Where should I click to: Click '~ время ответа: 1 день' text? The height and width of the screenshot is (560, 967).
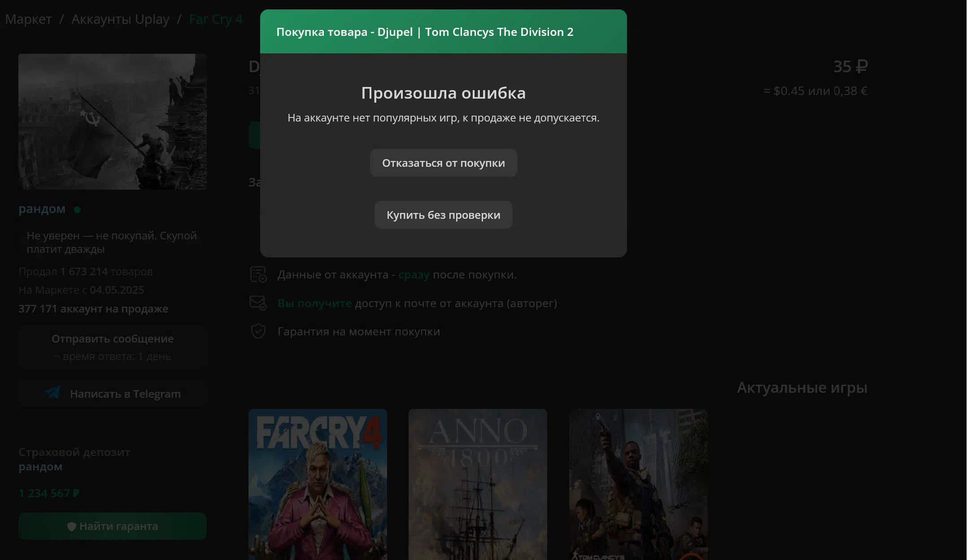(x=113, y=356)
